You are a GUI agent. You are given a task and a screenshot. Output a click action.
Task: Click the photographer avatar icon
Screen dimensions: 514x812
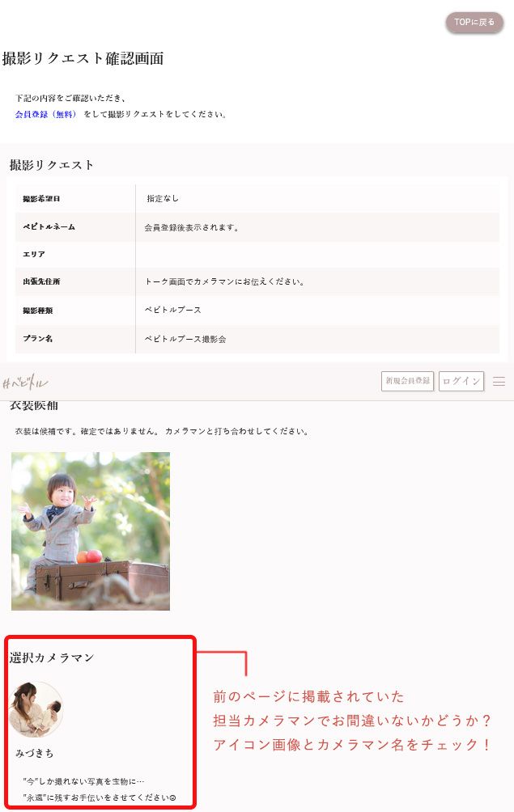36,709
